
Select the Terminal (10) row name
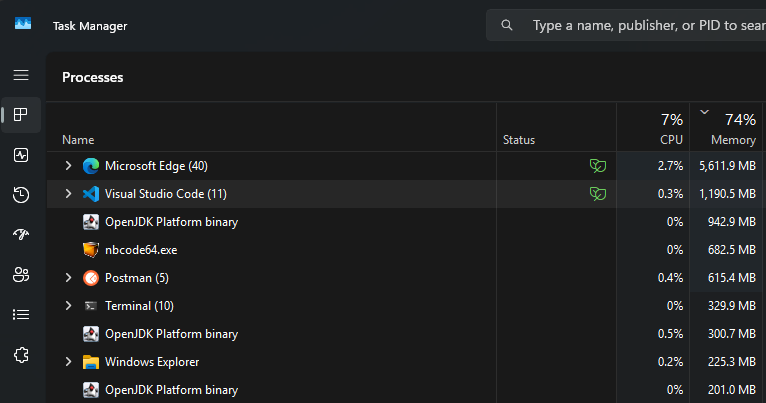[x=139, y=306]
